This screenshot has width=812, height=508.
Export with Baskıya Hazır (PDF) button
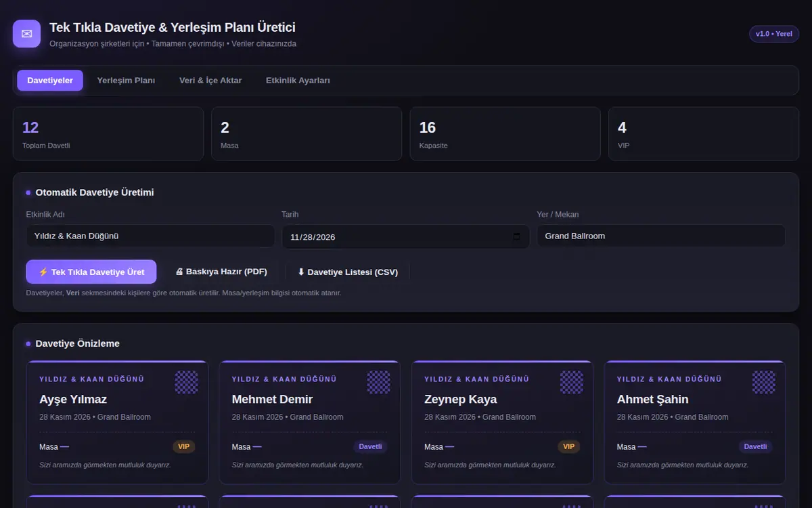click(x=221, y=272)
